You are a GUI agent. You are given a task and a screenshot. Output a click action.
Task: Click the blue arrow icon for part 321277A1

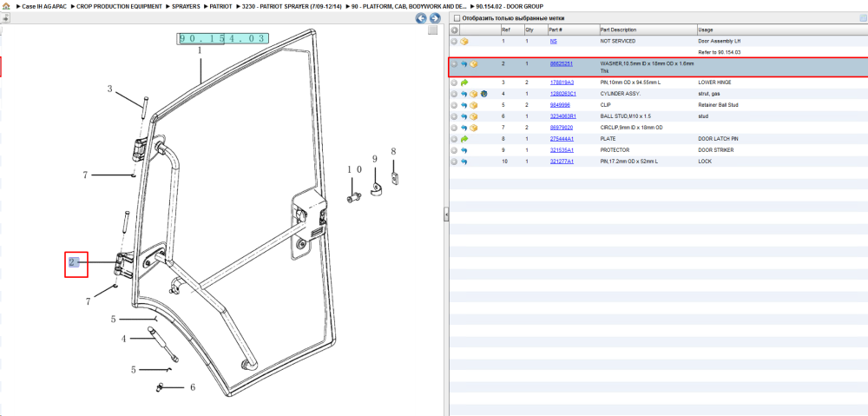pyautogui.click(x=464, y=162)
